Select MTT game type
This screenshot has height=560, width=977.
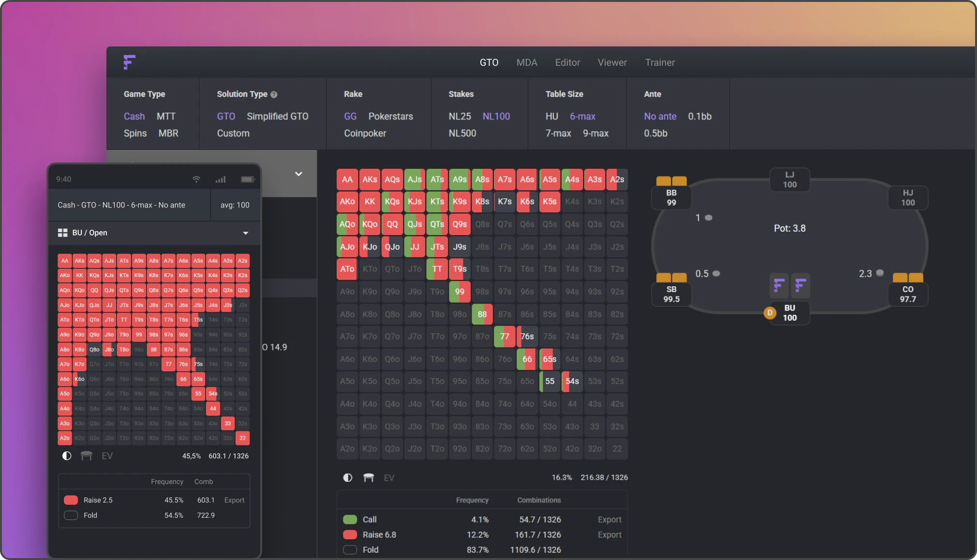(166, 117)
